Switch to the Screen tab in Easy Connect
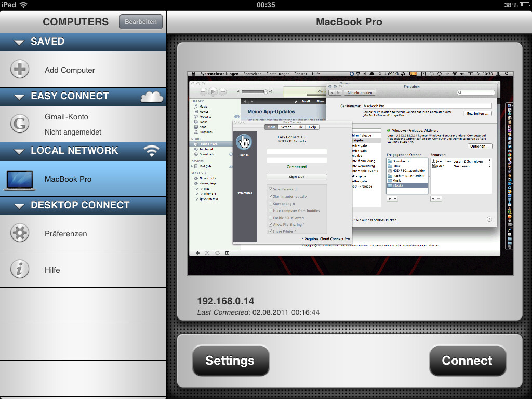 pyautogui.click(x=286, y=127)
